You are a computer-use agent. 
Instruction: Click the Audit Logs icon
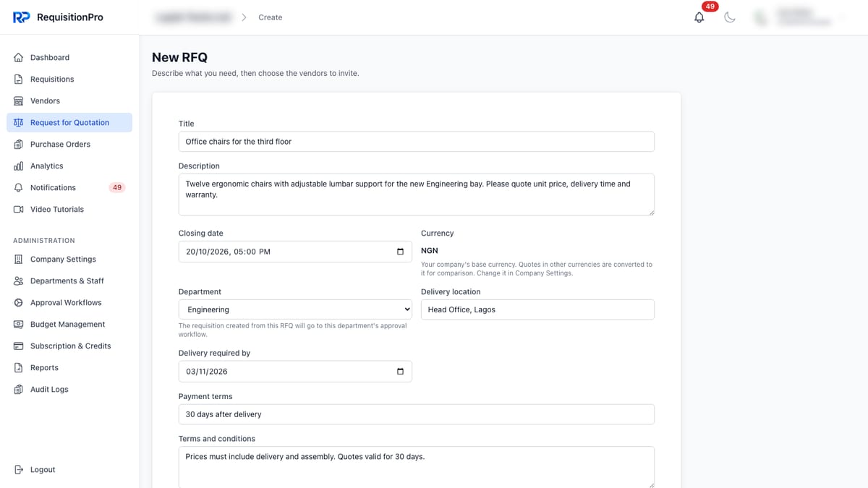tap(19, 389)
